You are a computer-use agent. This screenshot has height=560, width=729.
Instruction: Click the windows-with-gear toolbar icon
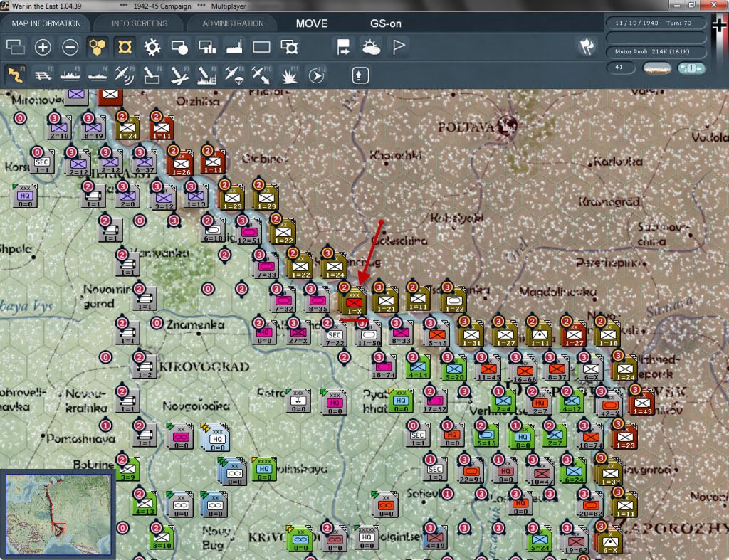[x=289, y=47]
